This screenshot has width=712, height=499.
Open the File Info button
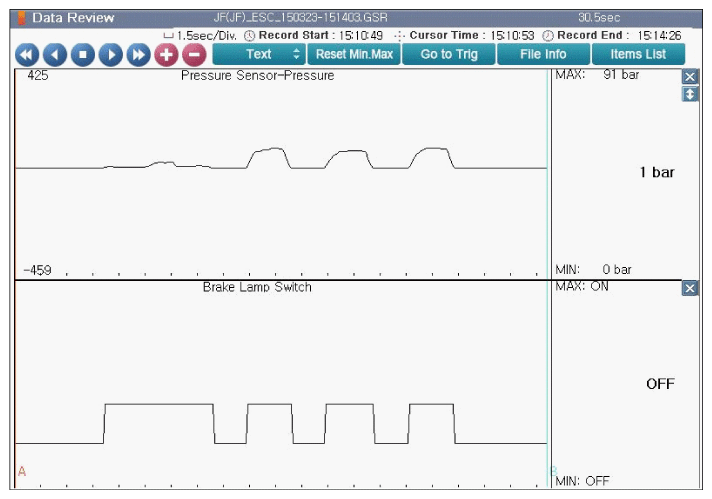544,54
